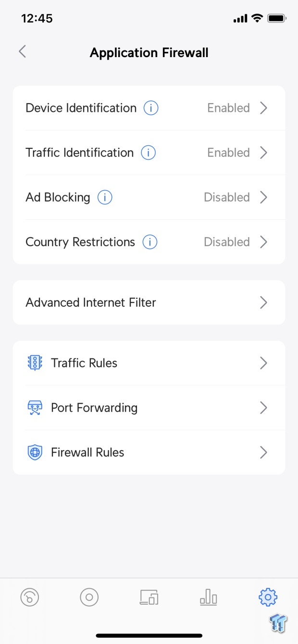Open Device Identification Enabled setting
298x644 pixels.
click(x=228, y=108)
